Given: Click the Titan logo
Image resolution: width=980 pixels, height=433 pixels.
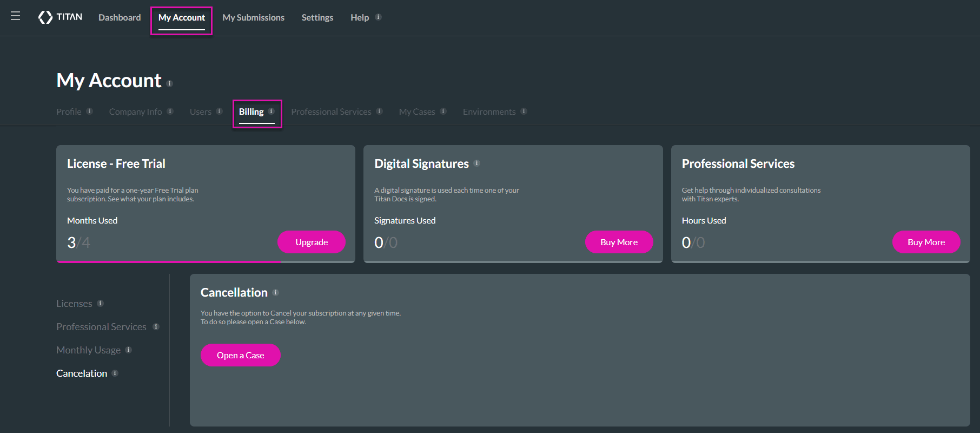Looking at the screenshot, I should (x=60, y=17).
